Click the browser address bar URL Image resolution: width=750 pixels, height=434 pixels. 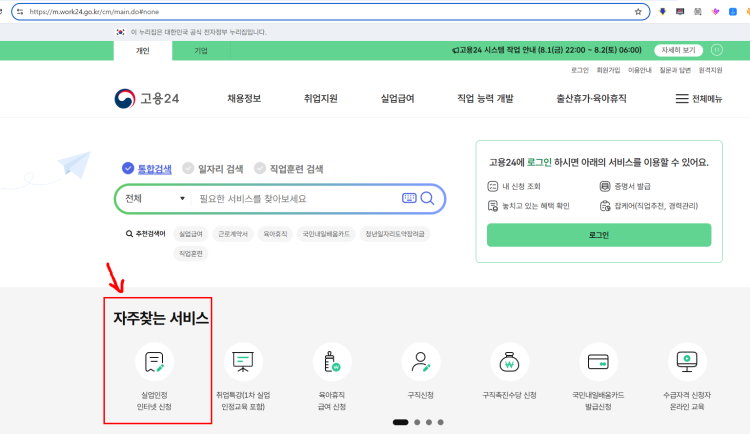pyautogui.click(x=94, y=11)
